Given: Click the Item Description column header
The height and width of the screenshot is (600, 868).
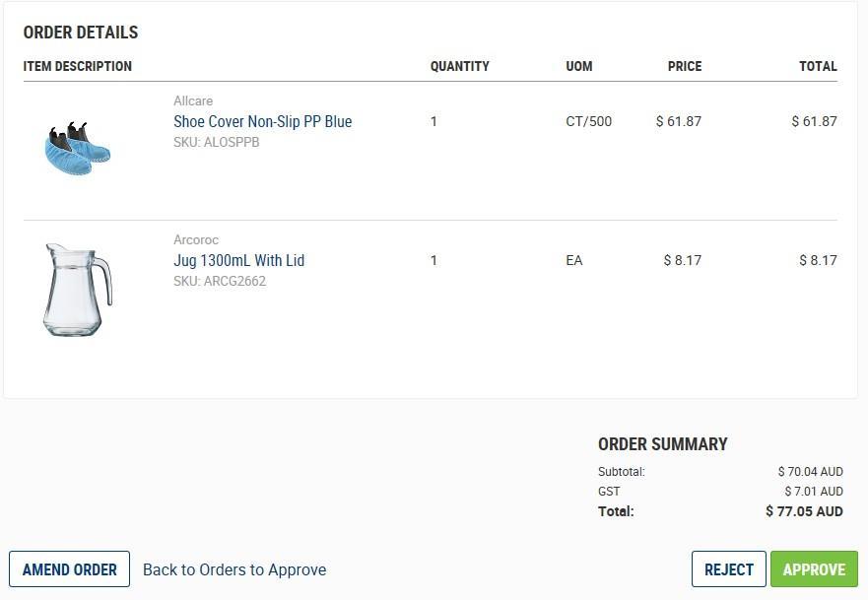Looking at the screenshot, I should tap(78, 66).
